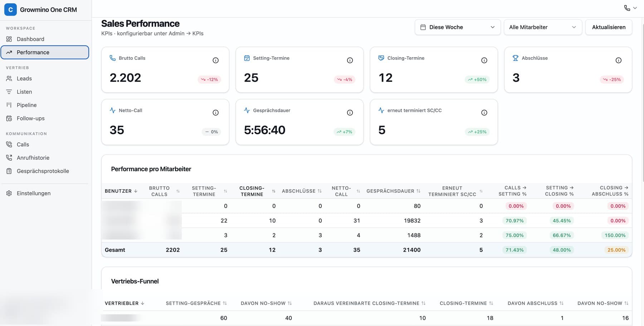The width and height of the screenshot is (644, 326).
Task: Click the Vertriebs-Funnel section heading
Action: pyautogui.click(x=135, y=281)
